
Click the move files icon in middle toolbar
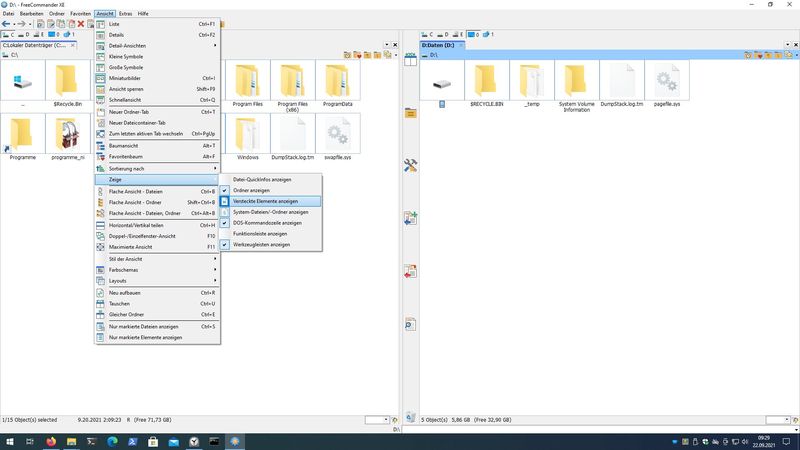click(410, 271)
